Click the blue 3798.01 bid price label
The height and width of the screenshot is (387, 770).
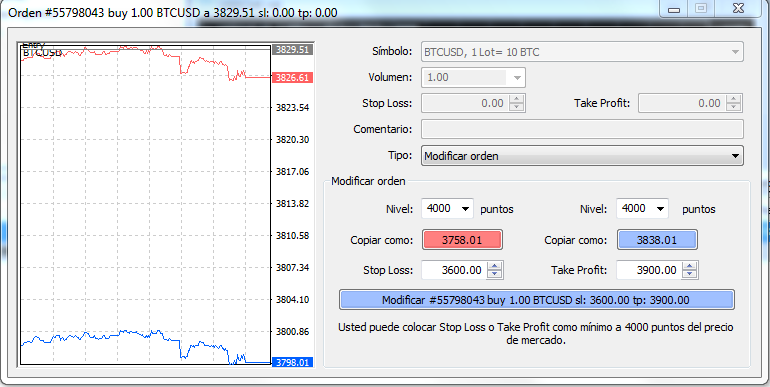point(292,362)
